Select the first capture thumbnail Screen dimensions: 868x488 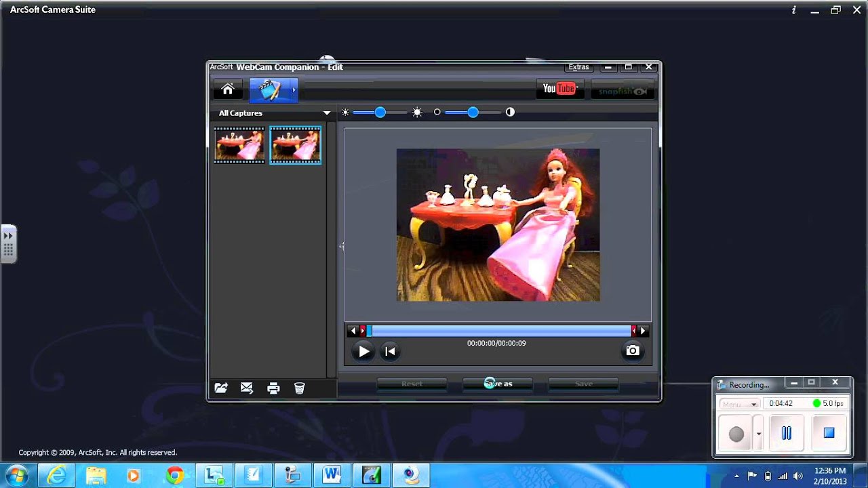pyautogui.click(x=239, y=145)
